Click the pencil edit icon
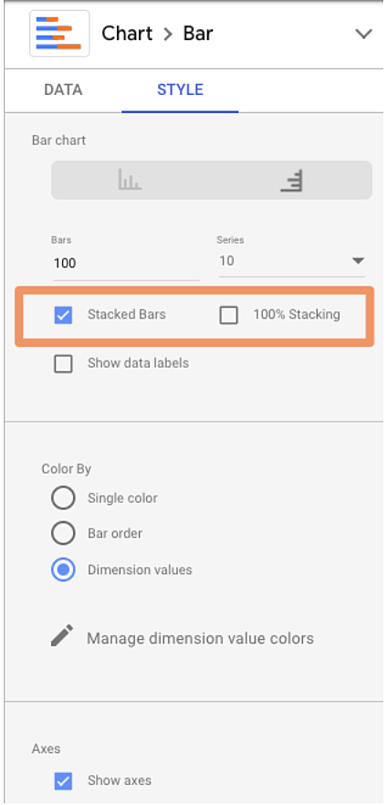 pyautogui.click(x=62, y=636)
